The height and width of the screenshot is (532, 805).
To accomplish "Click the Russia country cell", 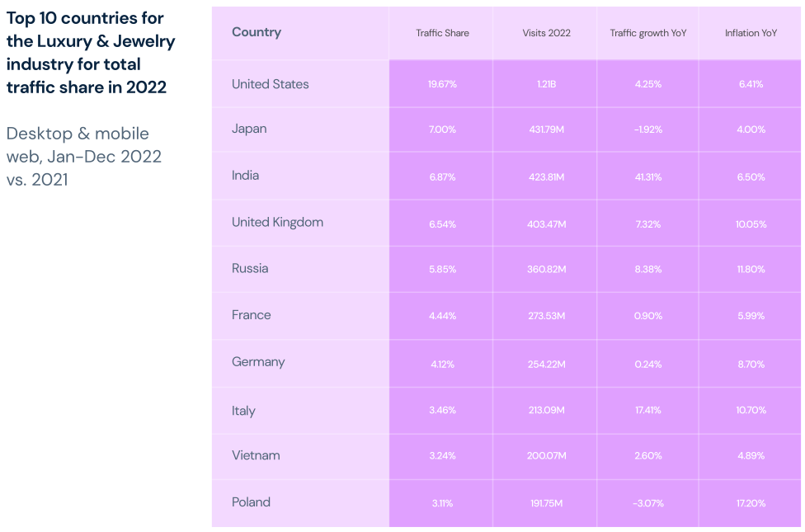I will 250,268.
